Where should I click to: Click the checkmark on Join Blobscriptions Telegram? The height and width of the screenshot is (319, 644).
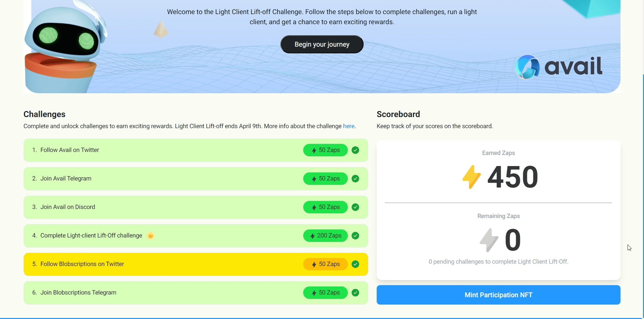(x=355, y=293)
